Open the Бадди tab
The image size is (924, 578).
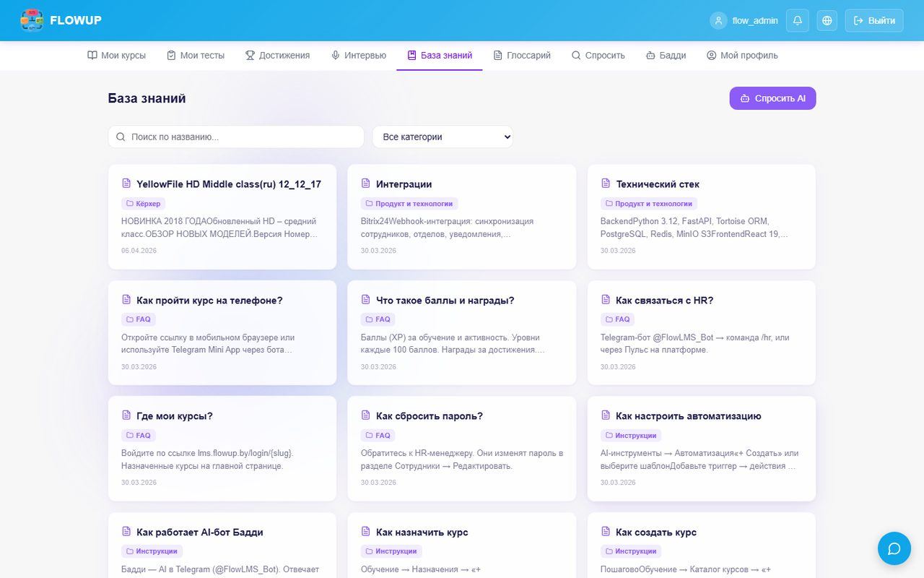pos(666,55)
